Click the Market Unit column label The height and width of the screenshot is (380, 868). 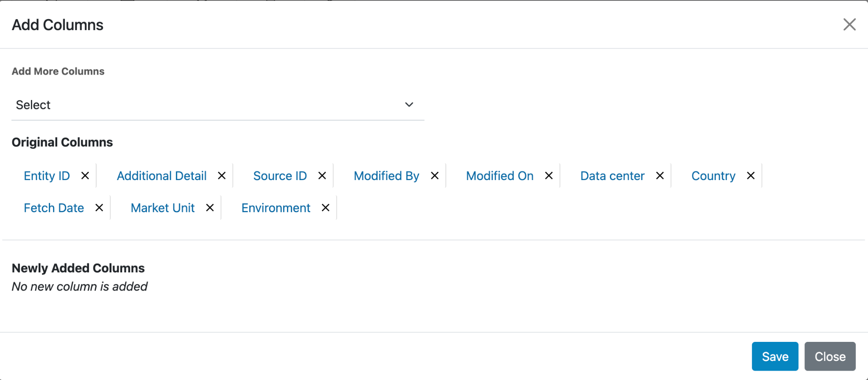(163, 208)
